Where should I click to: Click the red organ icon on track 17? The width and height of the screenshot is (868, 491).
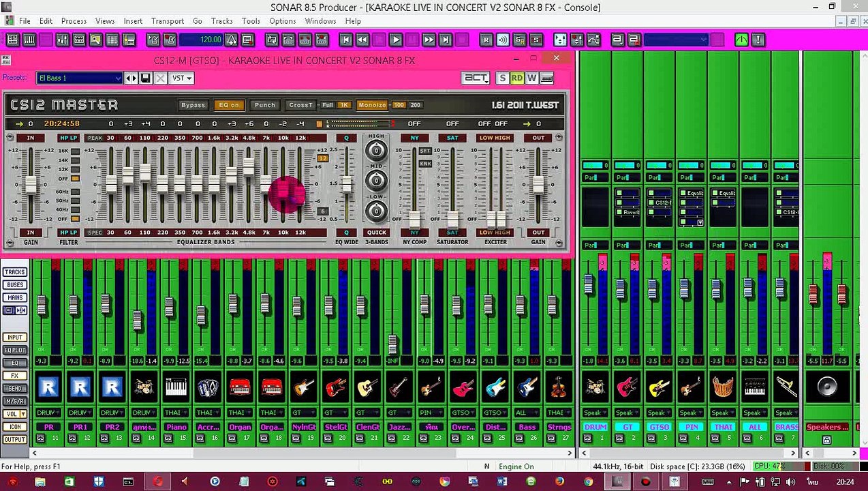(239, 388)
